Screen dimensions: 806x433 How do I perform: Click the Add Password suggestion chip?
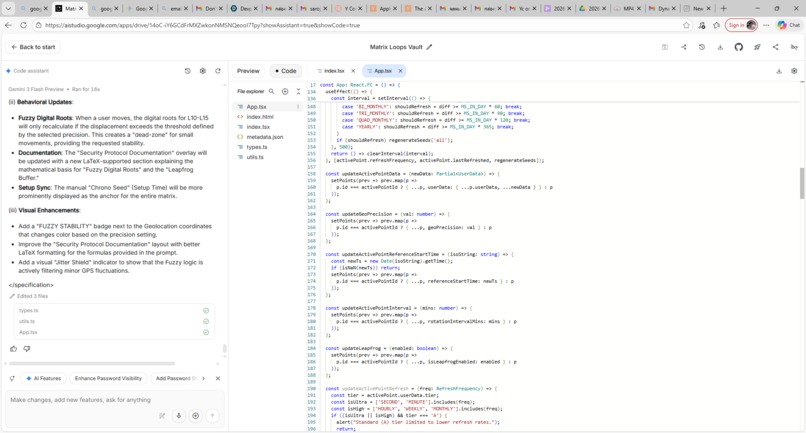[175, 378]
